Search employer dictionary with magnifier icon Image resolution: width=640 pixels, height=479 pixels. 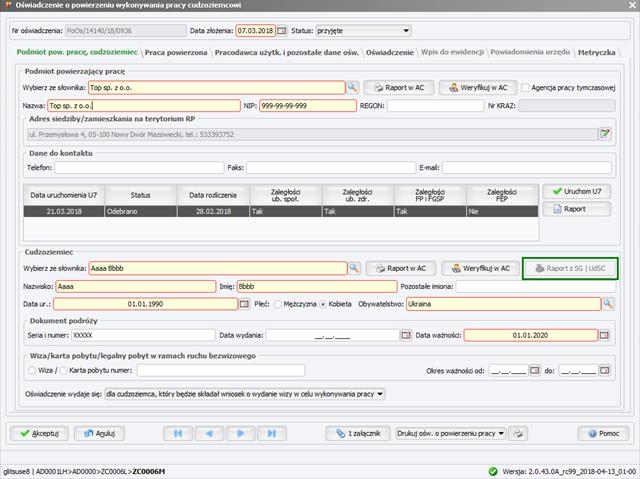[x=352, y=87]
